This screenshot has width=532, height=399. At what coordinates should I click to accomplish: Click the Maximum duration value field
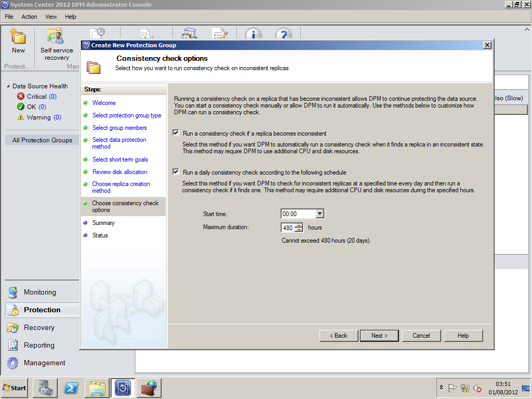pos(288,228)
